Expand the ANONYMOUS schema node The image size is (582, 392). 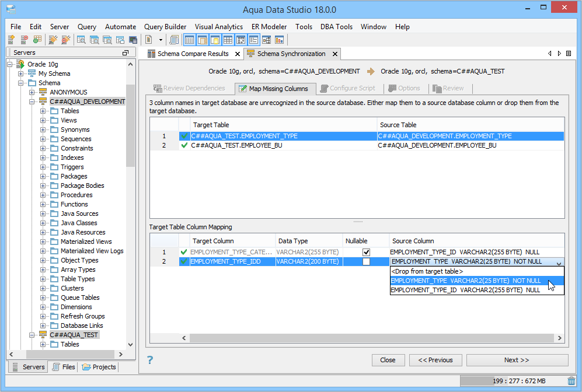(32, 92)
